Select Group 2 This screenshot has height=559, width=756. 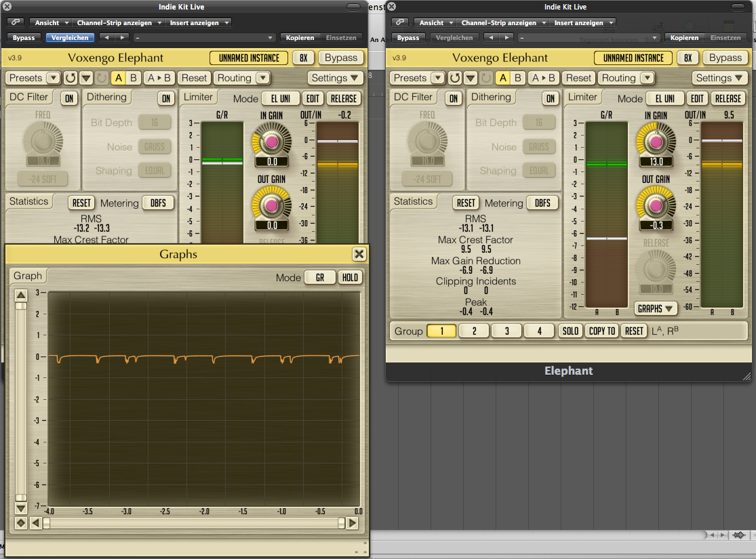(475, 331)
